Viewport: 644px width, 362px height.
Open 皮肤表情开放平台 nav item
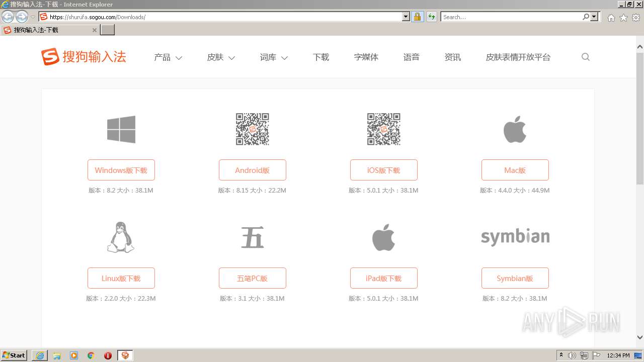click(x=518, y=57)
